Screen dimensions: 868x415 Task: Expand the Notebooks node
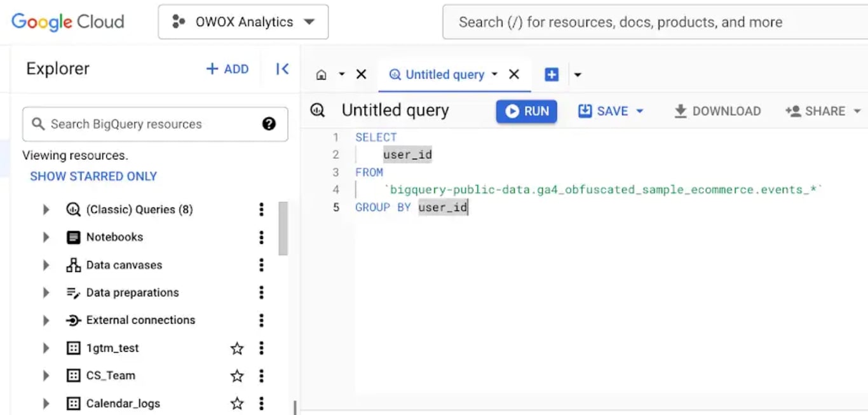coord(46,237)
